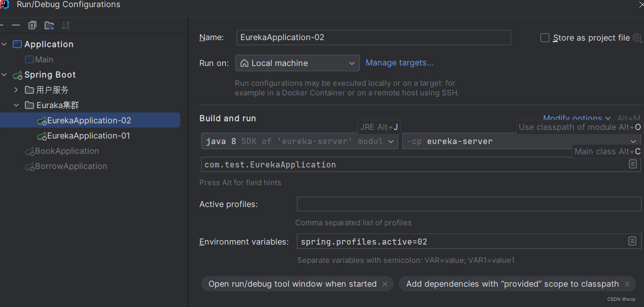This screenshot has width=644, height=307.
Task: Click the Active profiles input field
Action: 469,204
